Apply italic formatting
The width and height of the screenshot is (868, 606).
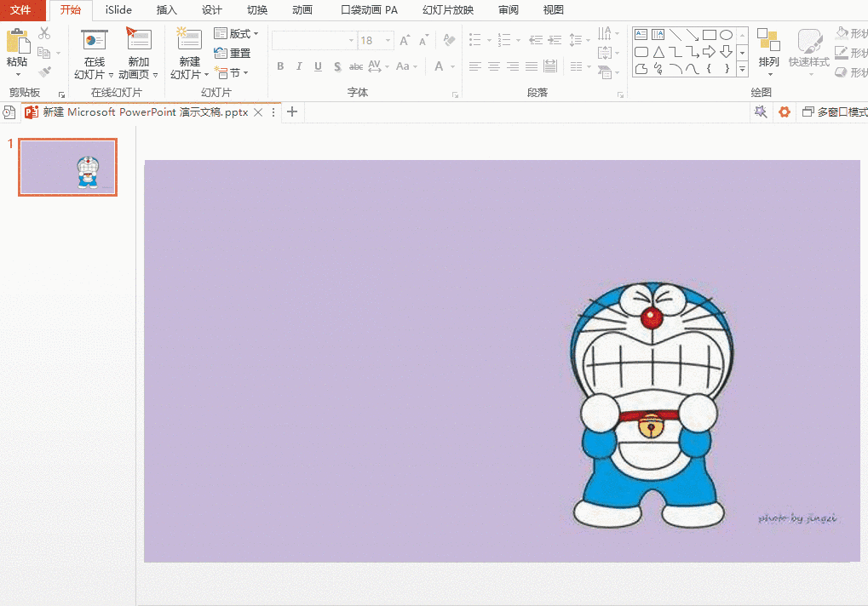[299, 66]
